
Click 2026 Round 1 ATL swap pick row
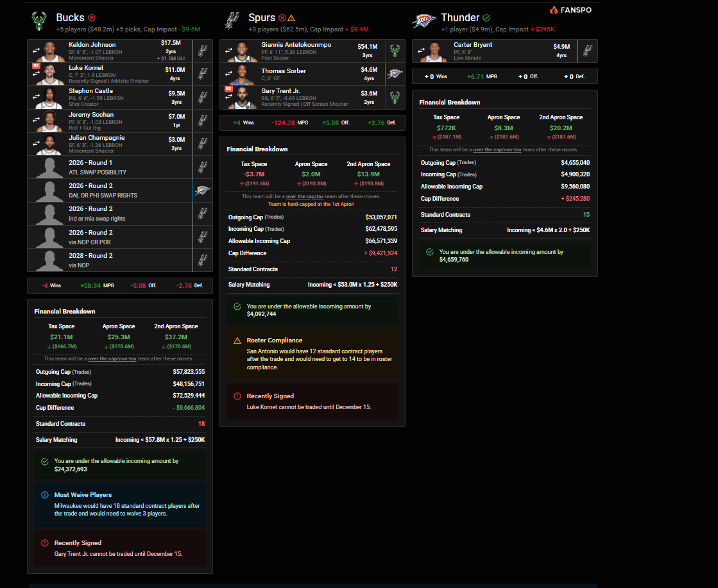pos(120,167)
